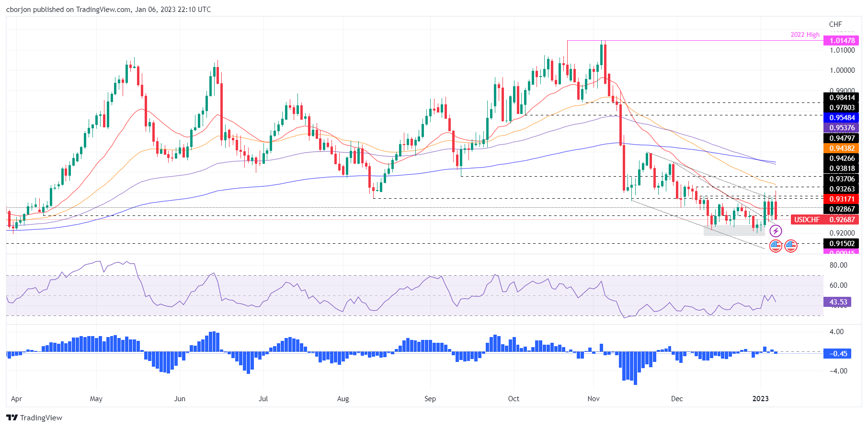868x428 pixels.
Task: Select the pink 1.01478 price tag
Action: point(842,41)
